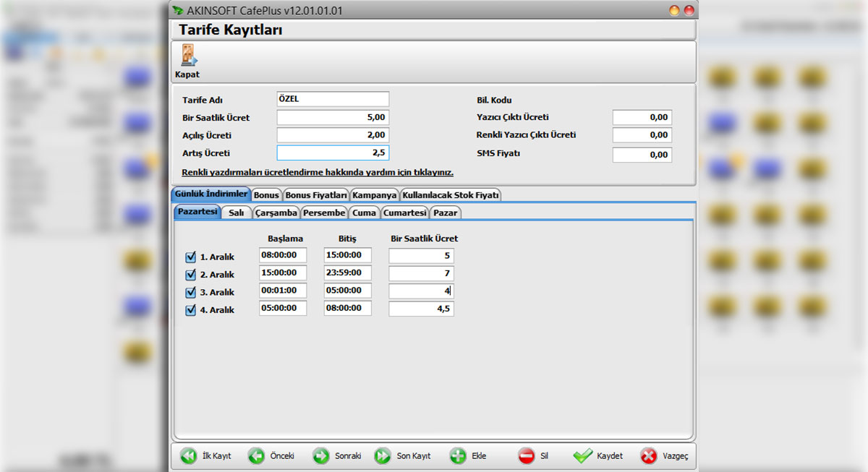Click inside the Tarife Adı field
This screenshot has height=472, width=868.
tap(332, 98)
